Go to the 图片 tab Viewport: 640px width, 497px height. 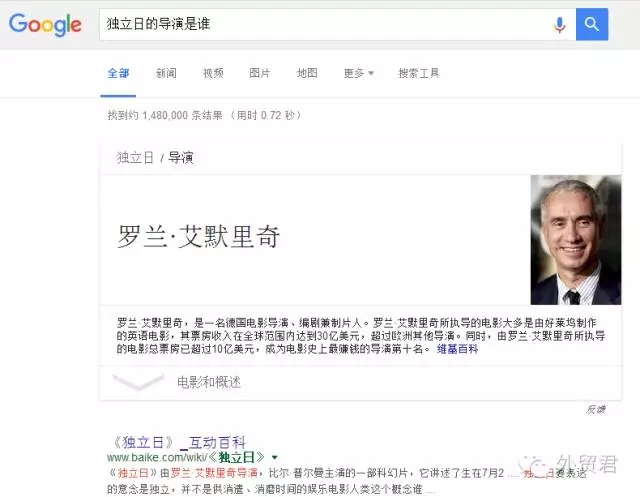(x=260, y=73)
